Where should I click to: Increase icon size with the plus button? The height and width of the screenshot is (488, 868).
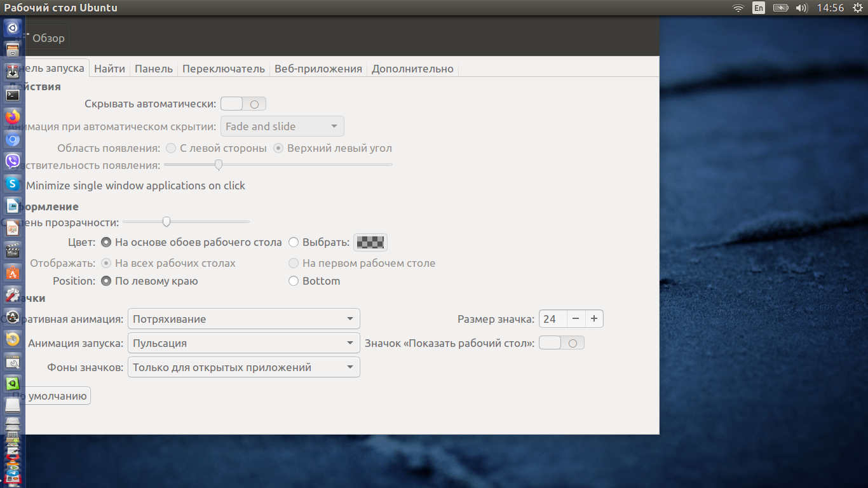[x=594, y=319]
